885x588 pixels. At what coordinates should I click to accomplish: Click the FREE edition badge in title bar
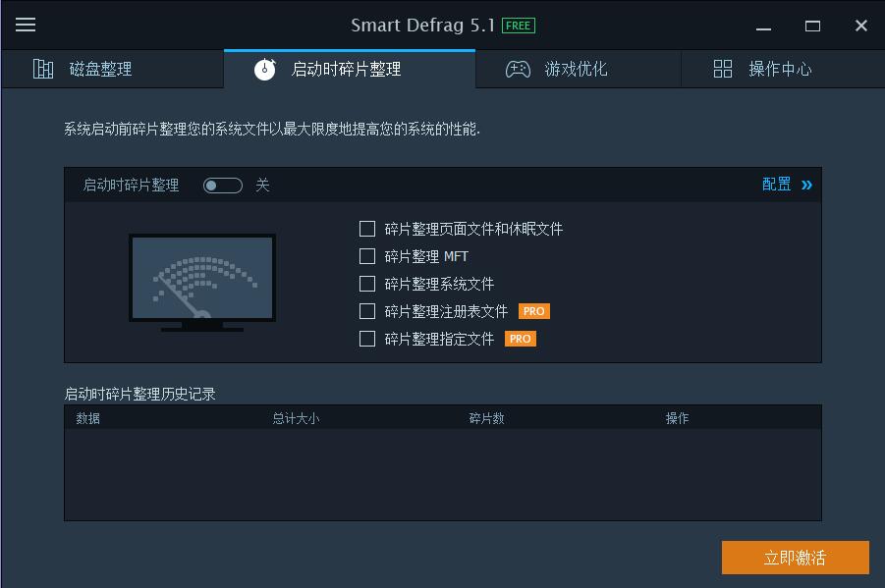tap(518, 26)
